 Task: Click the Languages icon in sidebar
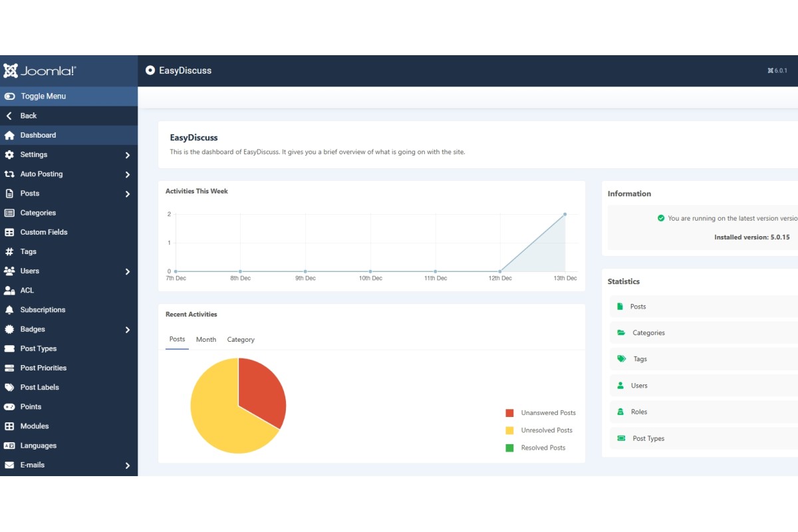click(9, 446)
